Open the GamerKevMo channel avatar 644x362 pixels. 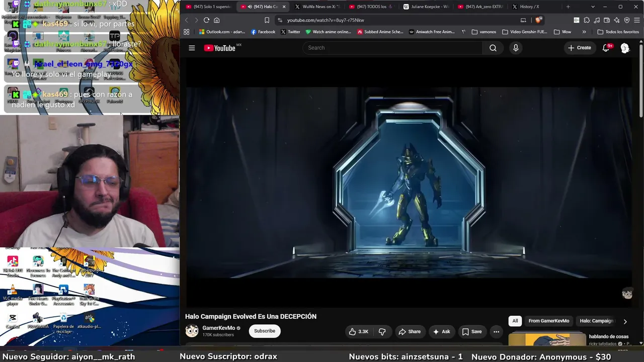[x=192, y=331]
